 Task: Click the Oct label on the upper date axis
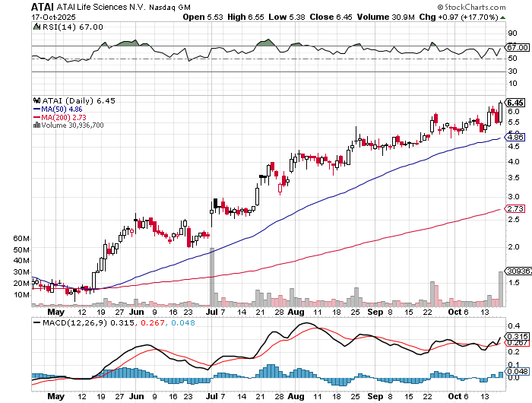pyautogui.click(x=454, y=312)
